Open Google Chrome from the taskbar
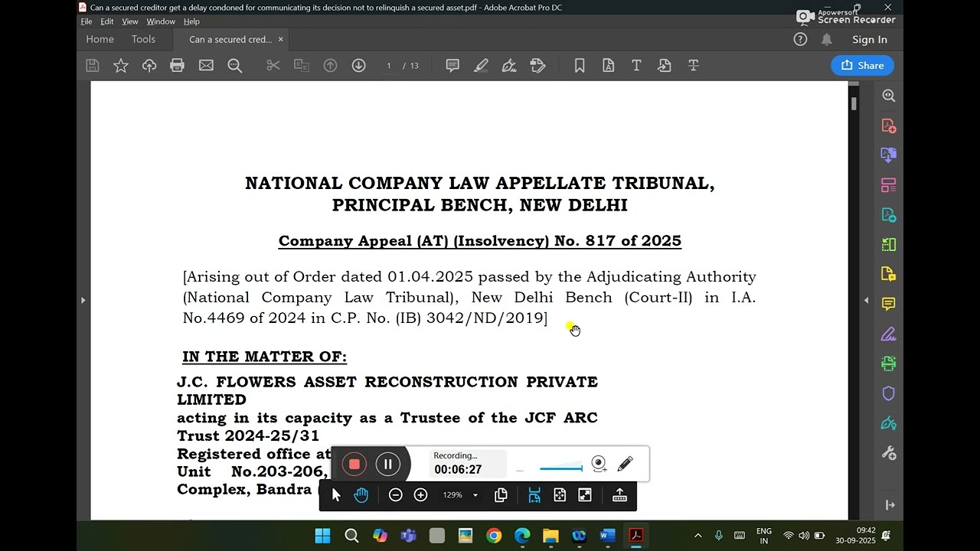Image resolution: width=980 pixels, height=551 pixels. (x=494, y=536)
